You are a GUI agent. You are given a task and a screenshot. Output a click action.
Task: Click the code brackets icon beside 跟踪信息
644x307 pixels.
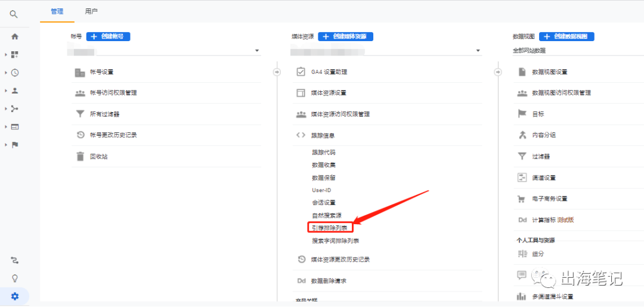[301, 135]
